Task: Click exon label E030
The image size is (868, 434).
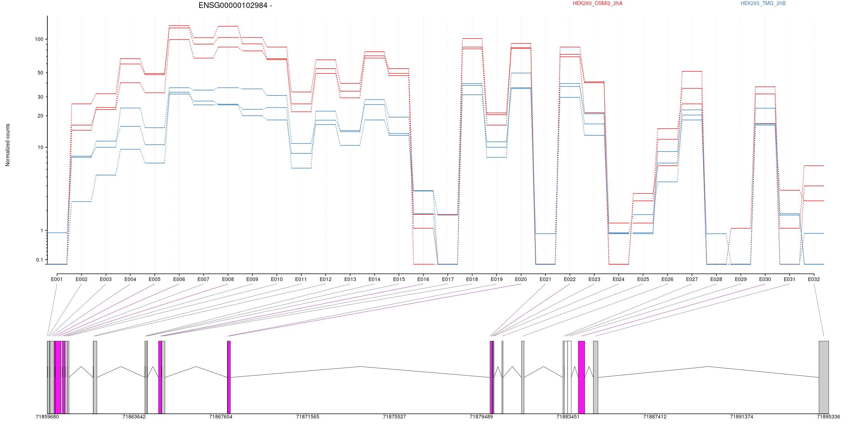Action: point(765,279)
